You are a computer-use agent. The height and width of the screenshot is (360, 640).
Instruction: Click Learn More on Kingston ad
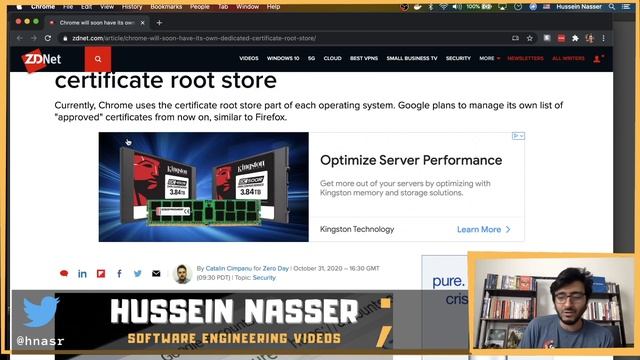coord(484,229)
